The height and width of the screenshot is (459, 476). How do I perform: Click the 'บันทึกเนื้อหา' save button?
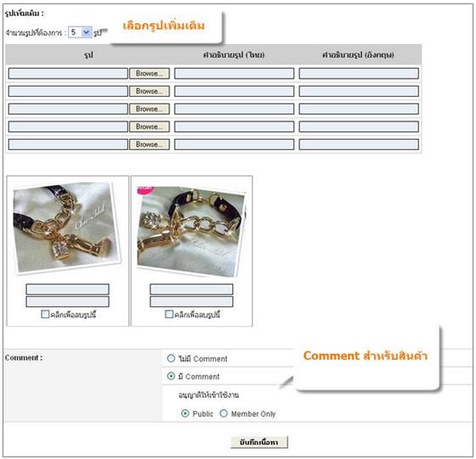tap(259, 442)
